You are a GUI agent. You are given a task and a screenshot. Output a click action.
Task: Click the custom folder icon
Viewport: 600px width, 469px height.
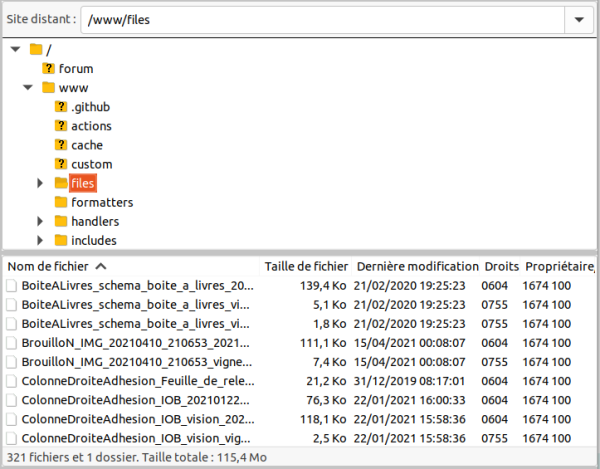[x=61, y=164]
